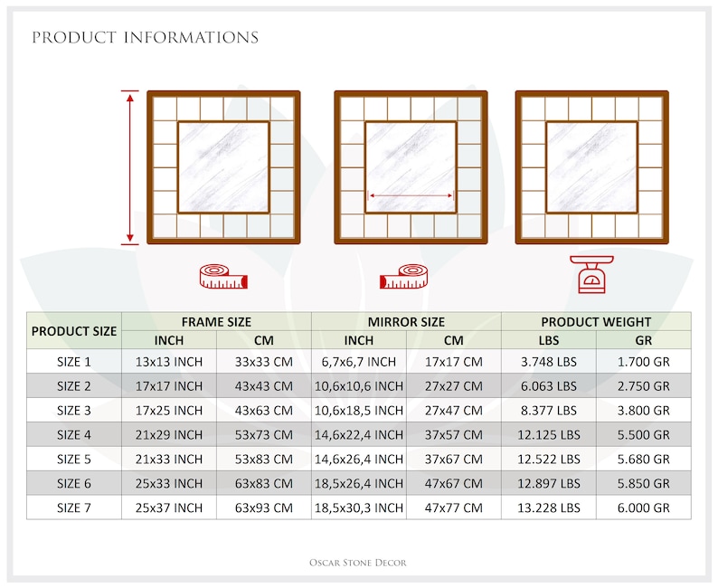Click the 17x17 INCH cell
Viewport: 718px width, 588px height.
coord(169,386)
